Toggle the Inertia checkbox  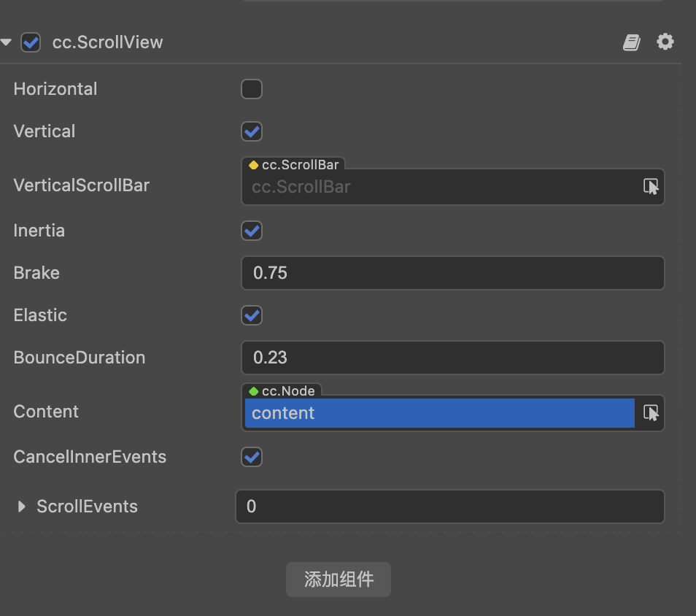tap(252, 231)
